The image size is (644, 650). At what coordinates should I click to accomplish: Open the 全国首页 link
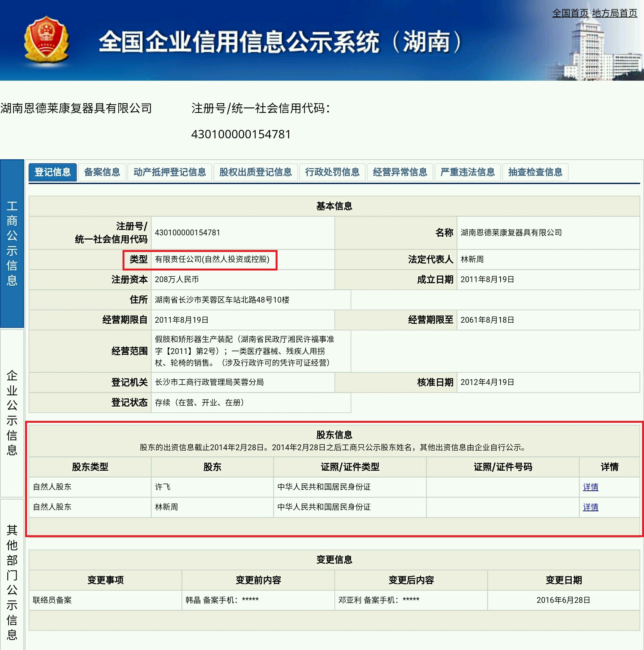(570, 13)
